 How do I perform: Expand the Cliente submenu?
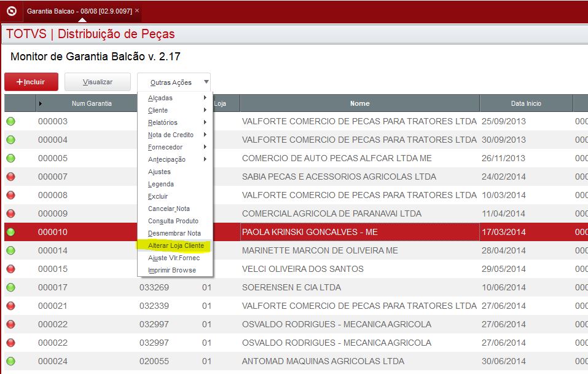point(175,110)
